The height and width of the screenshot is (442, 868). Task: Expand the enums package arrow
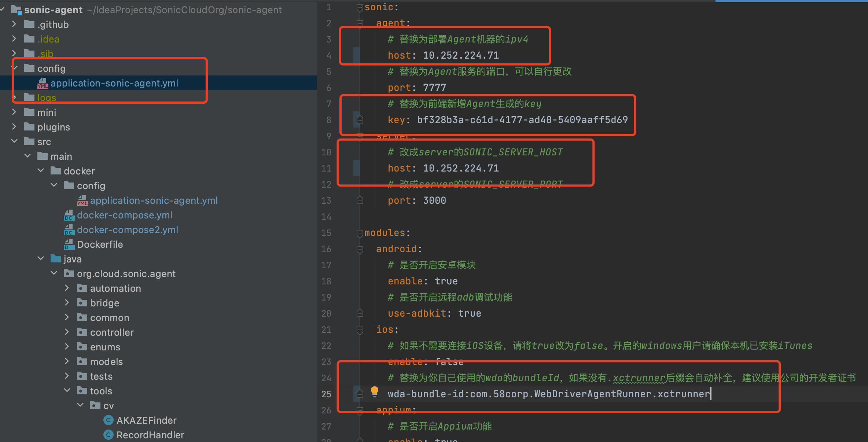67,347
